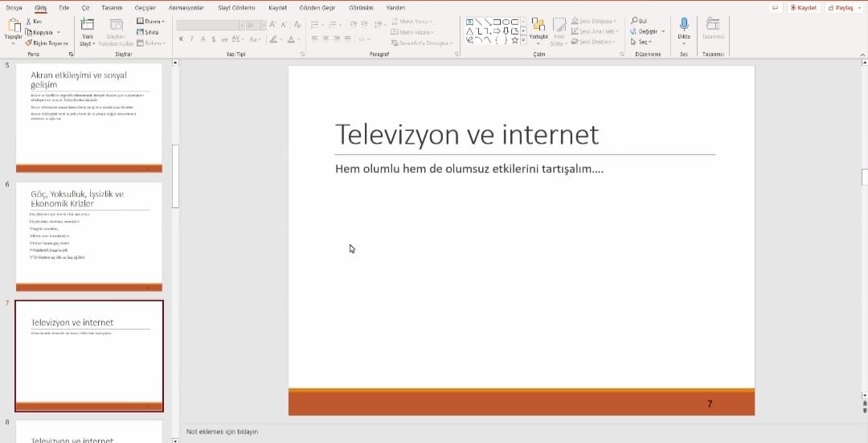Toggle bold (K) formatting

[181, 39]
